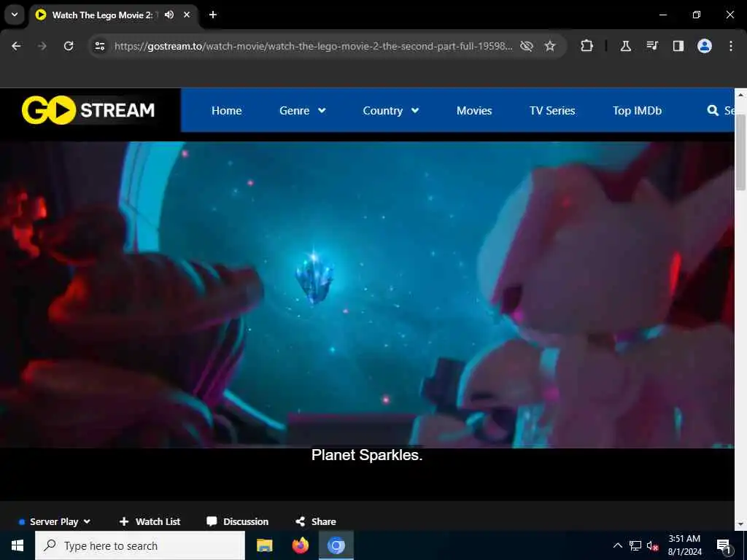Screen dimensions: 747x560
Task: Open the Home page link
Action: point(226,111)
